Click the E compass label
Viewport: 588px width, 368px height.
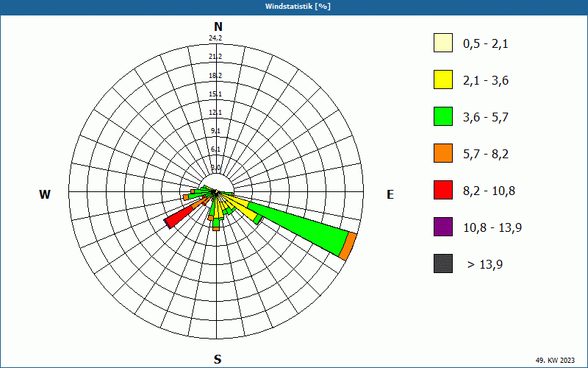390,194
